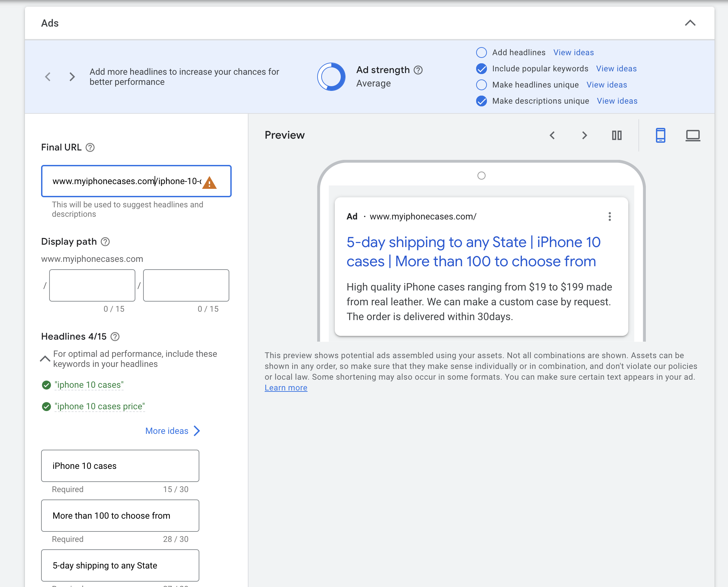The height and width of the screenshot is (587, 728).
Task: Click first display path box
Action: pyautogui.click(x=92, y=285)
